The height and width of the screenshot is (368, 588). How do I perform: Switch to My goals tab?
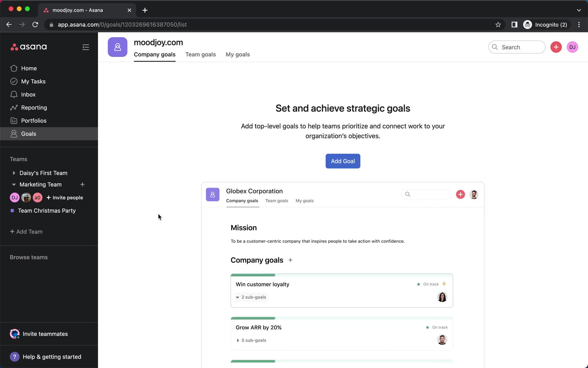click(238, 54)
